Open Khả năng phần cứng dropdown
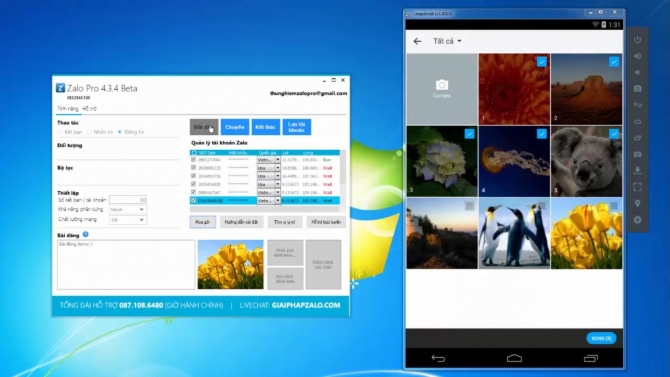The height and width of the screenshot is (377, 670). 127,209
